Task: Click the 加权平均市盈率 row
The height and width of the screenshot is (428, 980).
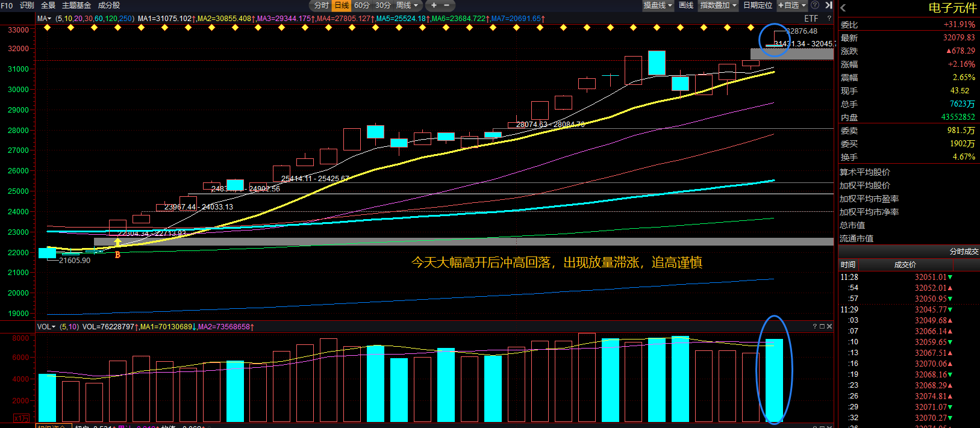Action: click(908, 199)
